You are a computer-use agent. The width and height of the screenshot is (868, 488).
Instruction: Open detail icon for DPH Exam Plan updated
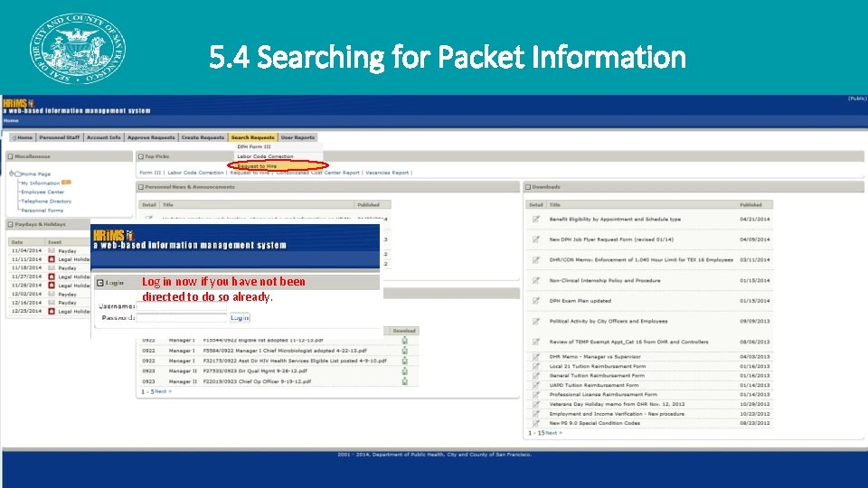[536, 301]
